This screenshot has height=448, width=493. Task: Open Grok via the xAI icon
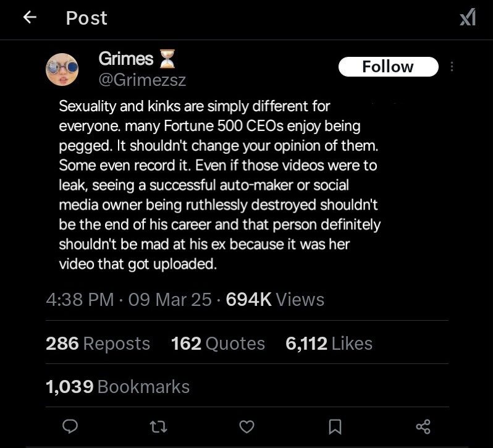[468, 19]
